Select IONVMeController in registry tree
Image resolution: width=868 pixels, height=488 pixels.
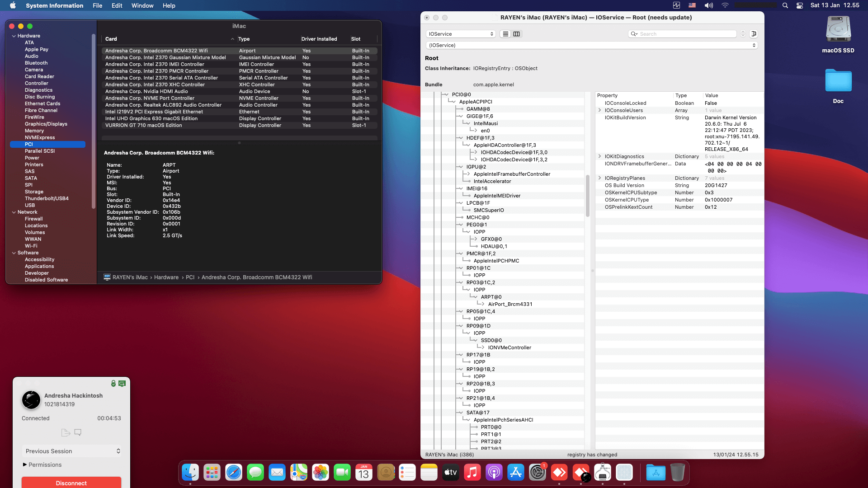pyautogui.click(x=509, y=347)
